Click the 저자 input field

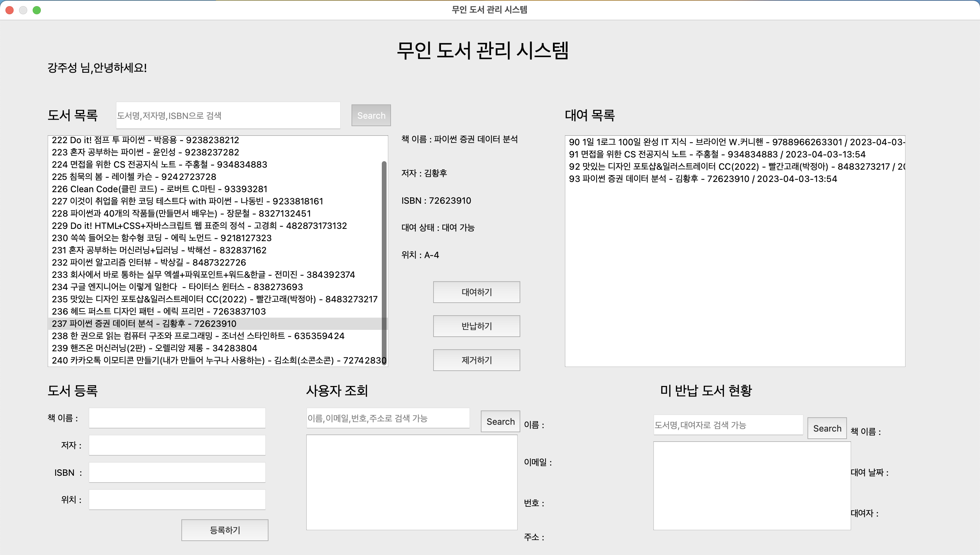coord(177,445)
